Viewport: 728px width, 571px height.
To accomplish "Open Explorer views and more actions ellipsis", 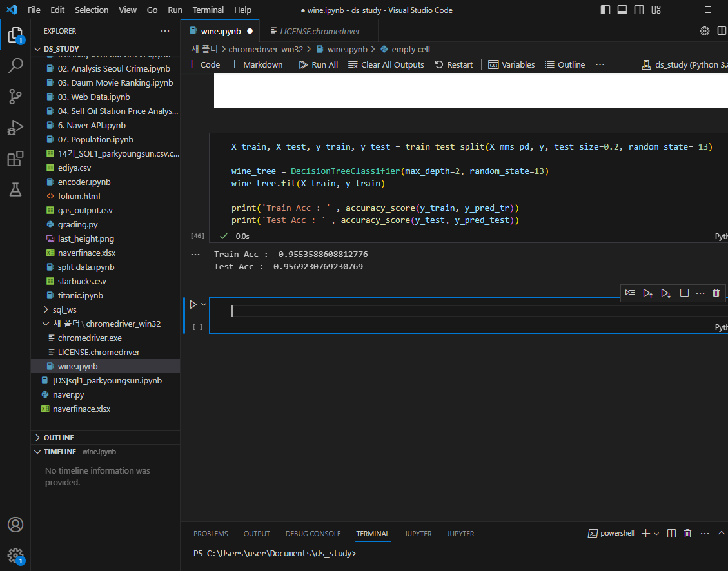I will click(x=165, y=31).
